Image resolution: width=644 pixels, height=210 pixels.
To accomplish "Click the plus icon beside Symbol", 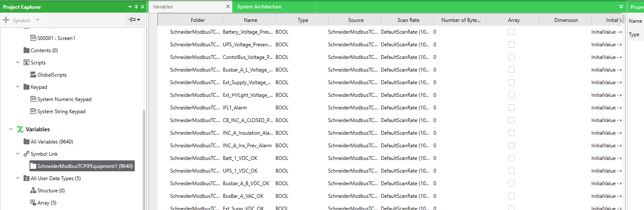I will [x=6, y=20].
